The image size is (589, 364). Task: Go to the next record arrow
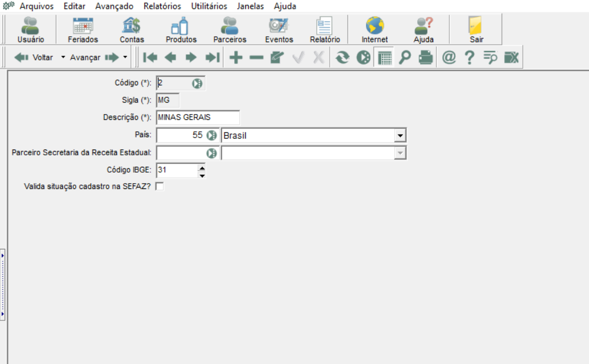191,58
